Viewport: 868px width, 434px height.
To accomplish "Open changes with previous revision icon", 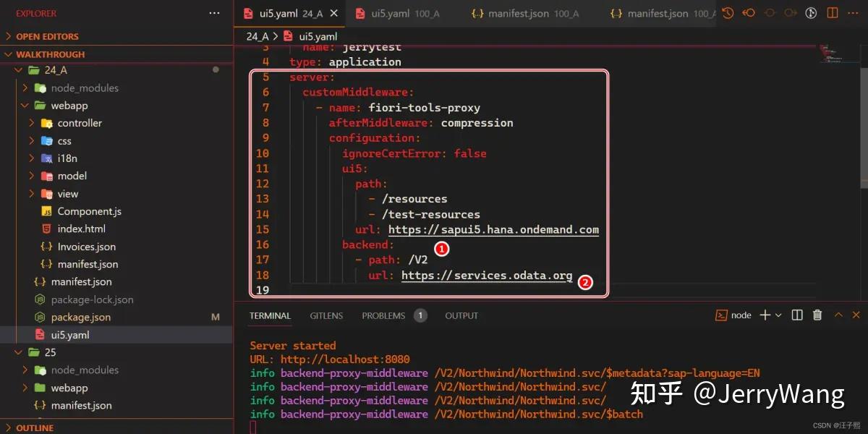I will (x=749, y=13).
